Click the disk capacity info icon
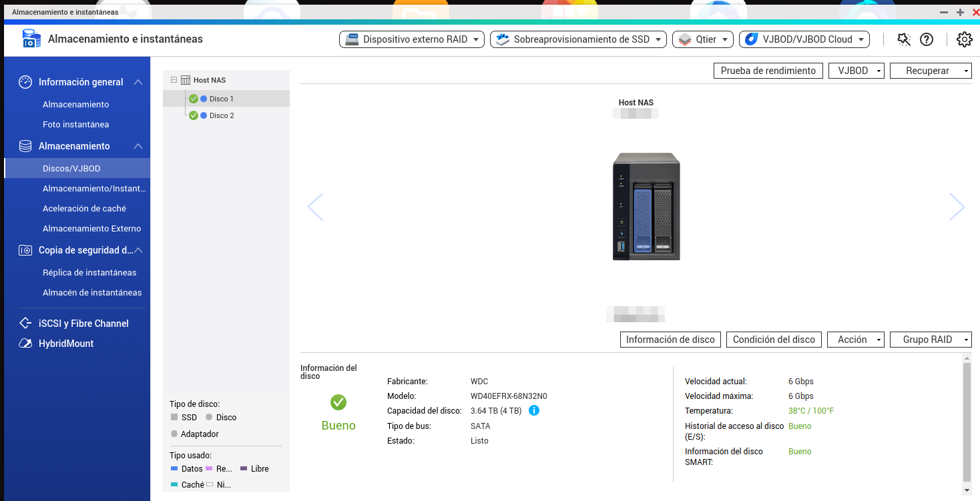Image resolution: width=980 pixels, height=501 pixels. coord(534,410)
